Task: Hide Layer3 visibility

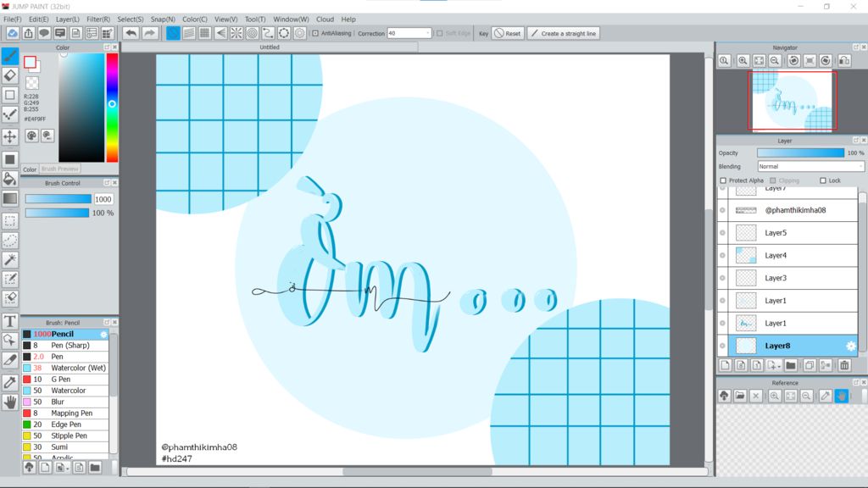Action: pyautogui.click(x=722, y=278)
